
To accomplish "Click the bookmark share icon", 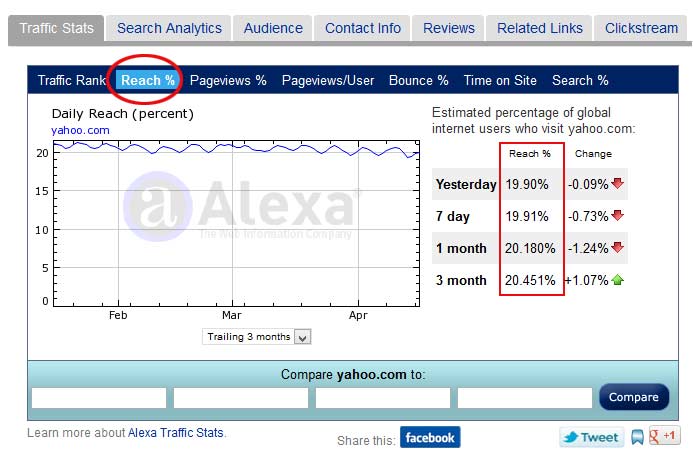I will (x=637, y=437).
